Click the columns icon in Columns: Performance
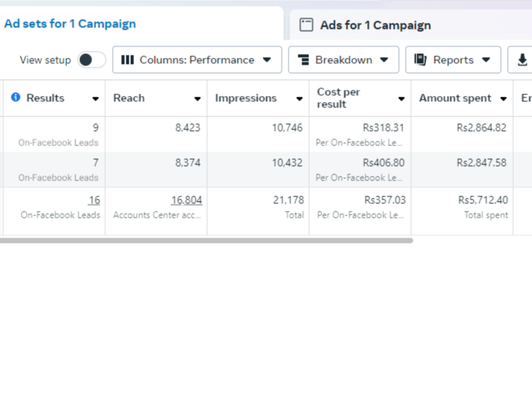532x399 pixels. tap(128, 60)
